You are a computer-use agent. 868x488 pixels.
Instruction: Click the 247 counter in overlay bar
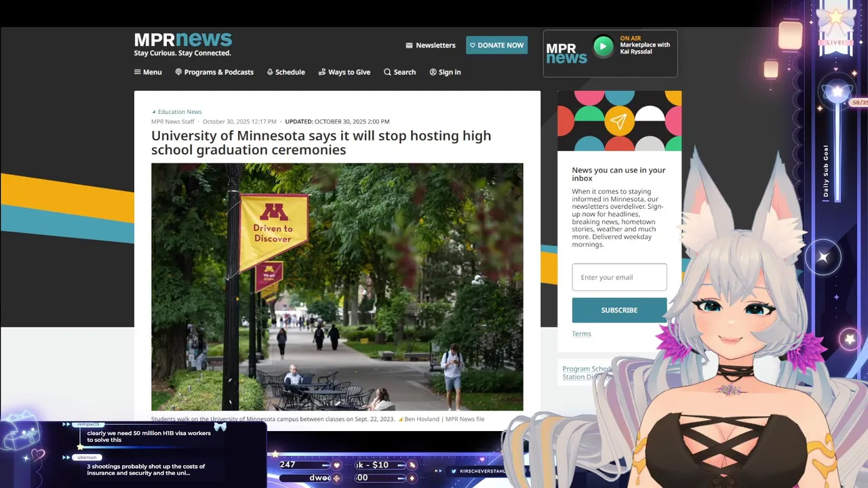tap(288, 465)
